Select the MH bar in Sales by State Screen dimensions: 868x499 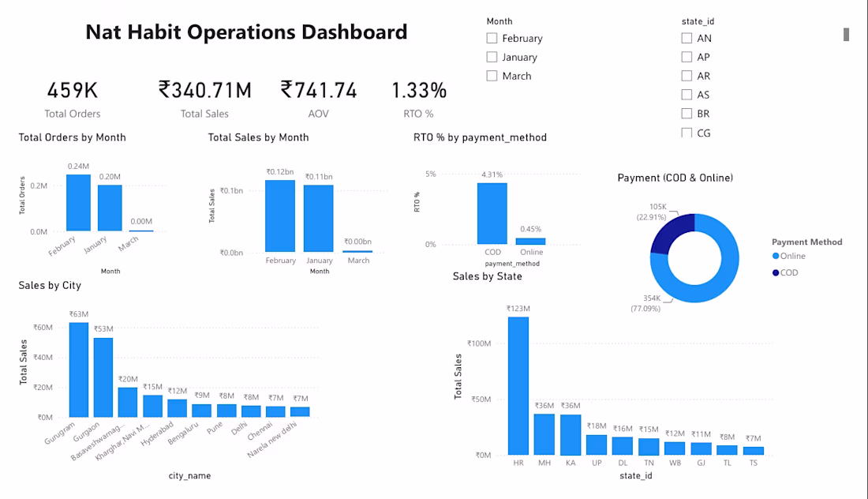pos(544,434)
